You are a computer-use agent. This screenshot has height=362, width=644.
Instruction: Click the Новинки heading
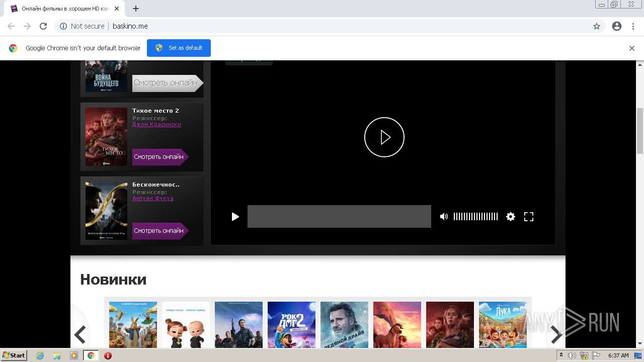coord(113,279)
